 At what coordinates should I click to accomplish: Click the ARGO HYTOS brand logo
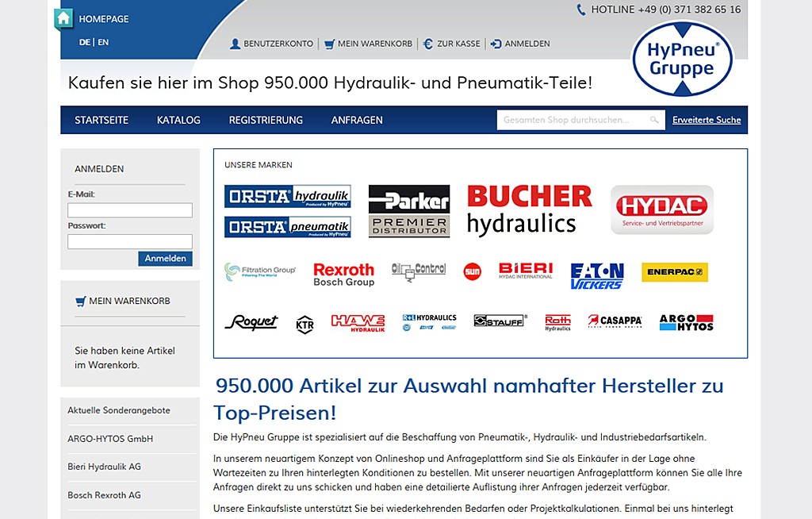coord(686,322)
